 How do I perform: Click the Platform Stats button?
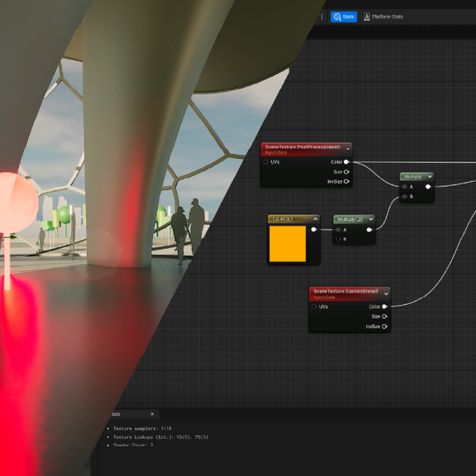click(383, 16)
